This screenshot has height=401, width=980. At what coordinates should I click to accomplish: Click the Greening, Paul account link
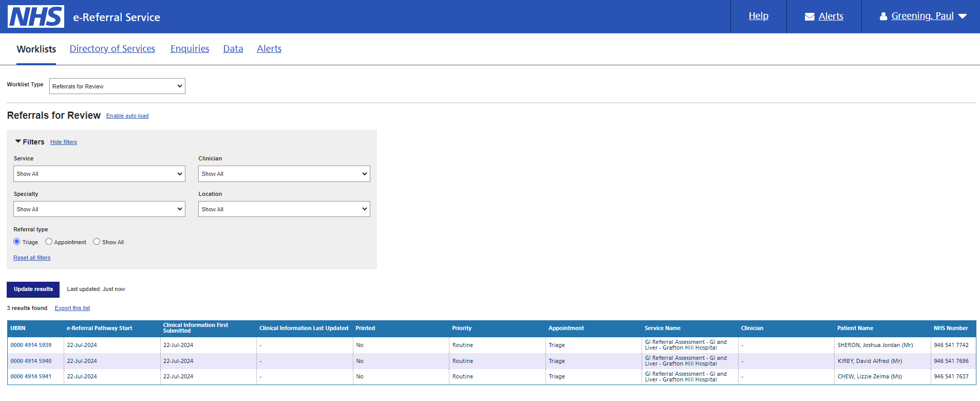922,16
